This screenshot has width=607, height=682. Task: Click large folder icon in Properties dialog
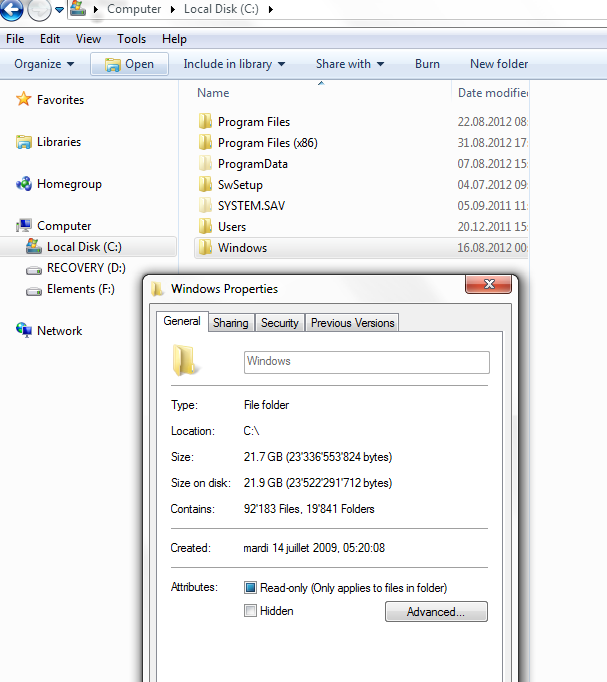185,361
